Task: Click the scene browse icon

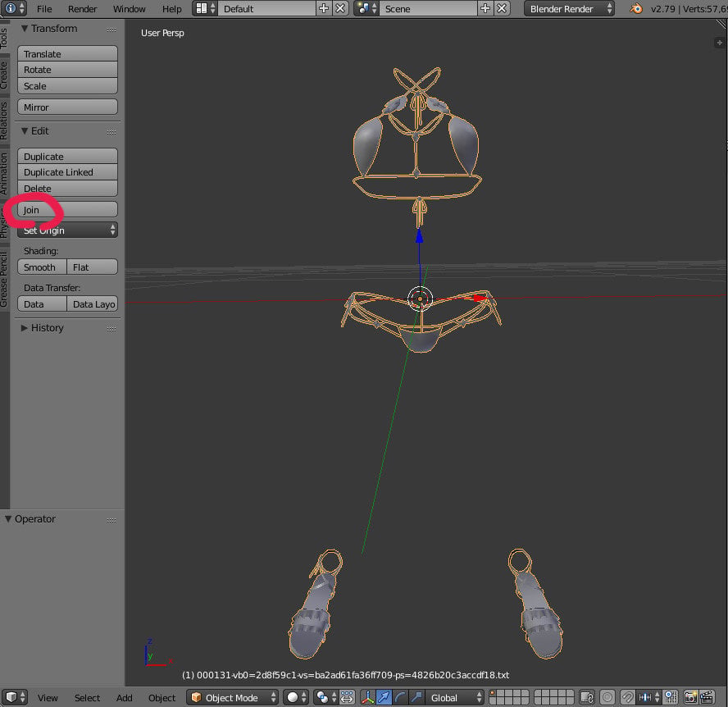Action: click(367, 8)
